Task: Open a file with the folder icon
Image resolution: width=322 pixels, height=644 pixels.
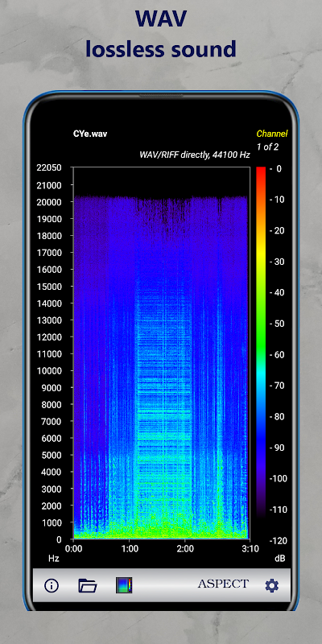Action: point(88,585)
